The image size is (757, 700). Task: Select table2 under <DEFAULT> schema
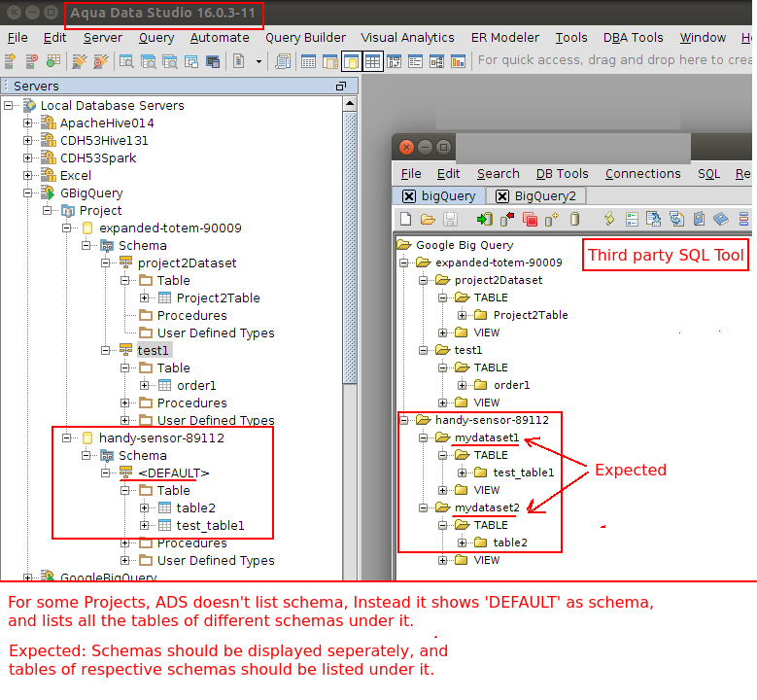pyautogui.click(x=195, y=508)
